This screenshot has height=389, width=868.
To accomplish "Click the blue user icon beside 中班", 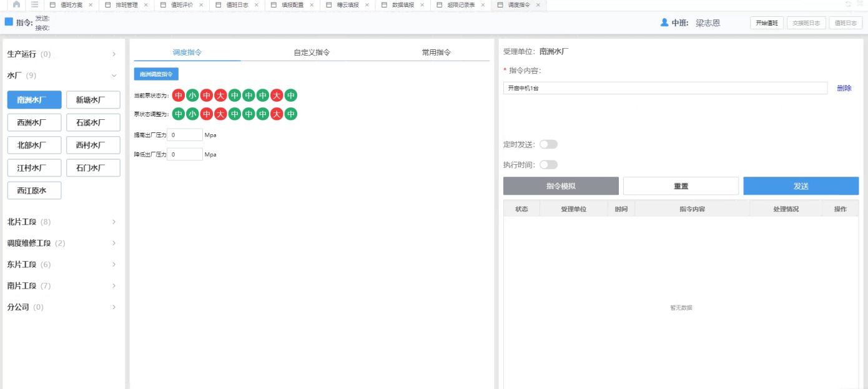I will click(x=664, y=22).
